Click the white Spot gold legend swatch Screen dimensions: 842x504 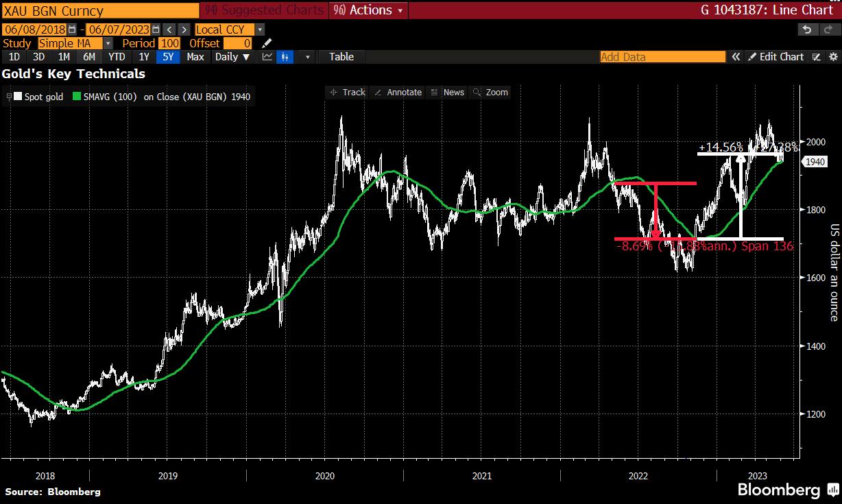pos(18,97)
